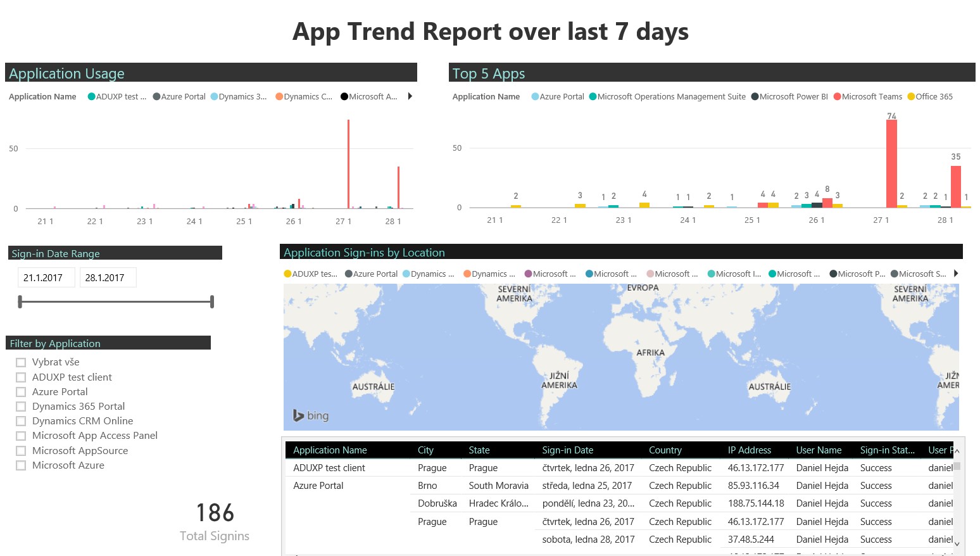The height and width of the screenshot is (556, 980).
Task: Click sobota, ledna 28, 2017 date cell
Action: pyautogui.click(x=588, y=540)
